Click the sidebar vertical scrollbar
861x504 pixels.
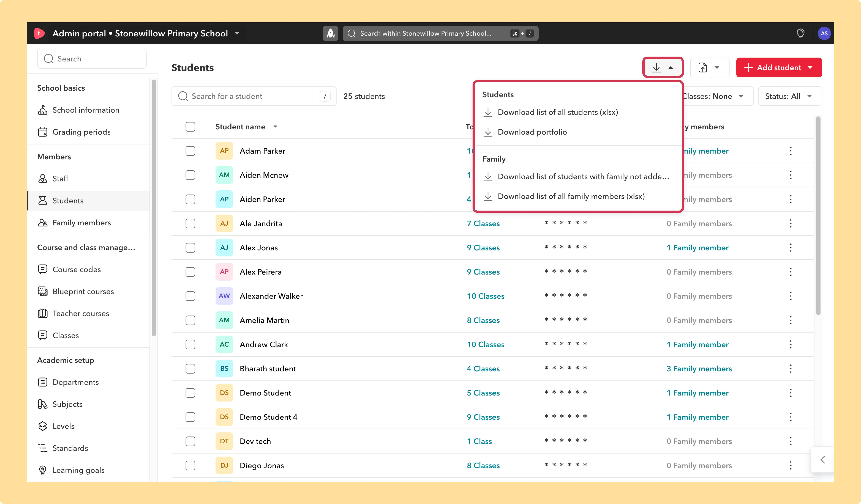click(154, 207)
